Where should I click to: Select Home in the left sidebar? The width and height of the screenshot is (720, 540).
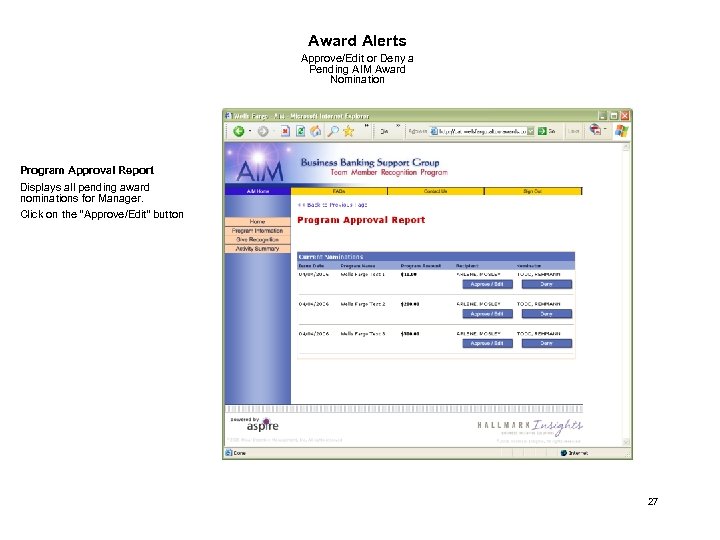pos(258,221)
